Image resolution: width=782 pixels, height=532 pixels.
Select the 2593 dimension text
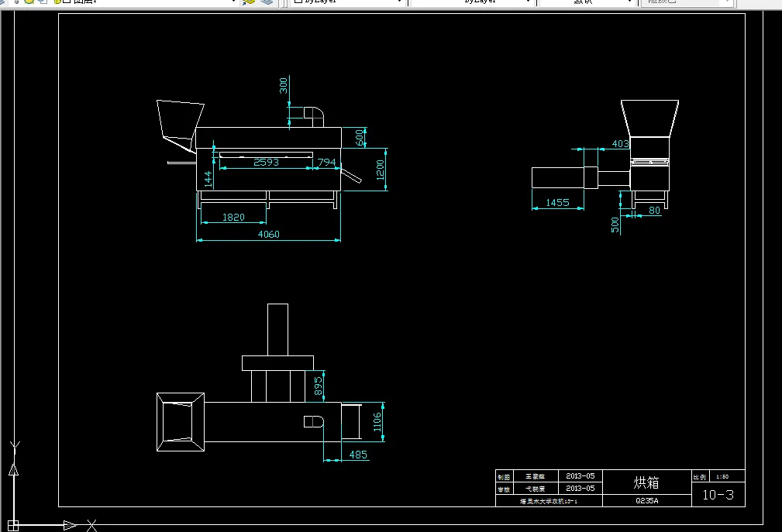point(267,162)
